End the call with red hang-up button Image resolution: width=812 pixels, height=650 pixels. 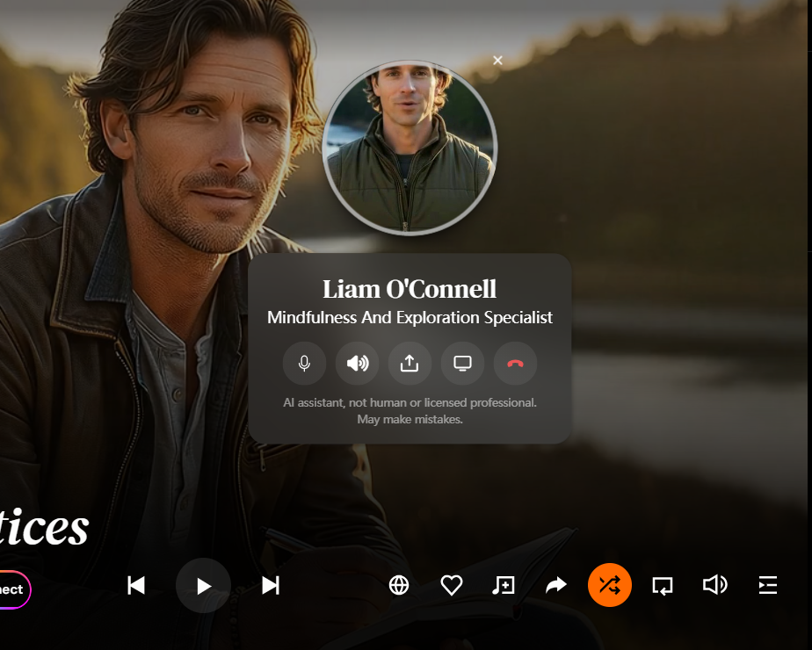pos(515,364)
